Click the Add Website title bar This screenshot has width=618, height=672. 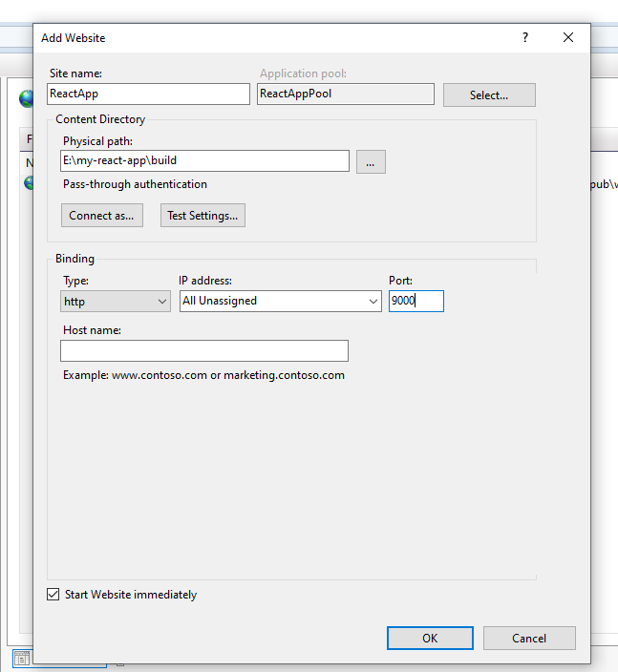(x=267, y=37)
